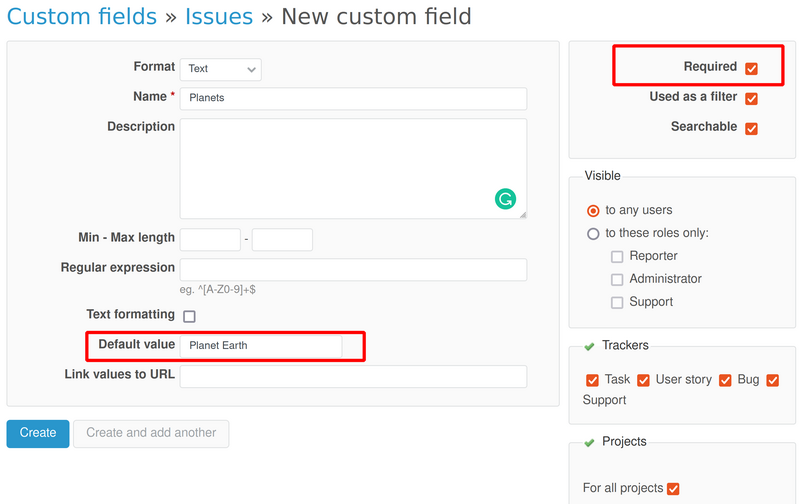Select 'to any users' visibility option
Image resolution: width=800 pixels, height=504 pixels.
tap(594, 211)
